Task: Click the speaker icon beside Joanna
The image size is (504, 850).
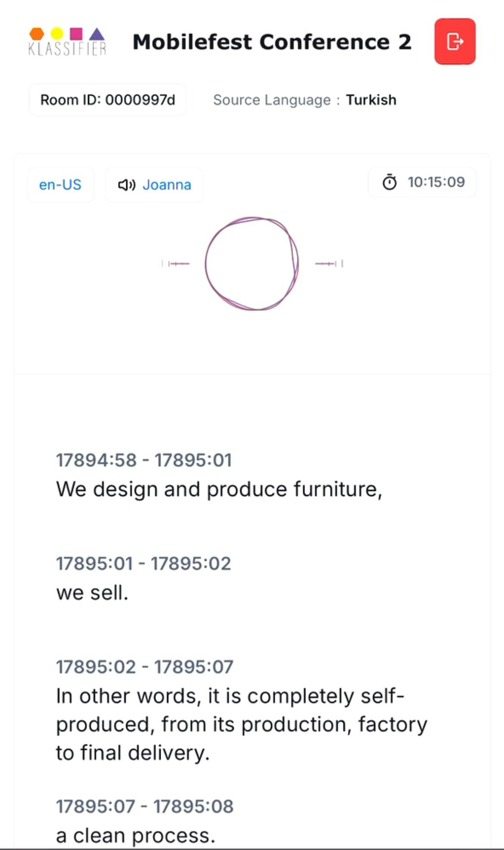Action: pos(126,185)
